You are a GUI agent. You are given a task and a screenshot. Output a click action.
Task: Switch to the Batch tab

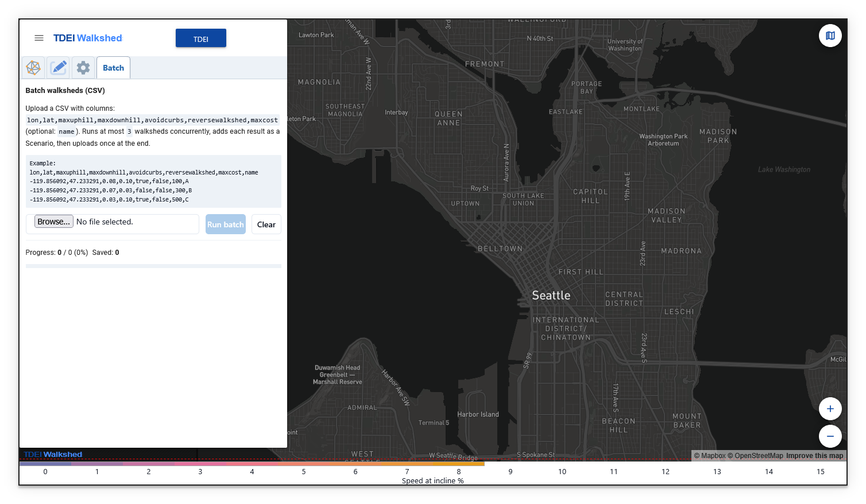coord(113,68)
